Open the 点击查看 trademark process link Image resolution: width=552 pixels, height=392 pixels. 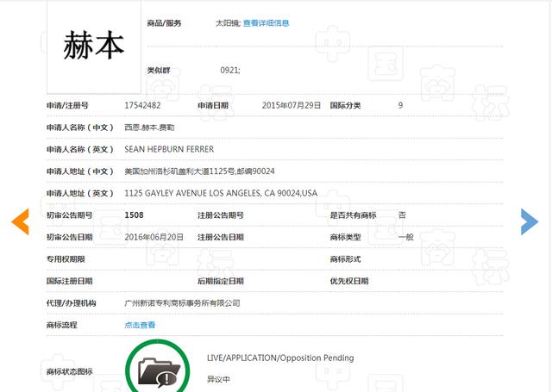140,325
